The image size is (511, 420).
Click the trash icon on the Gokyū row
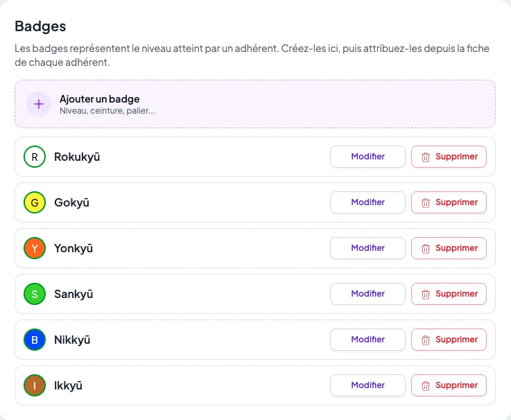(426, 202)
